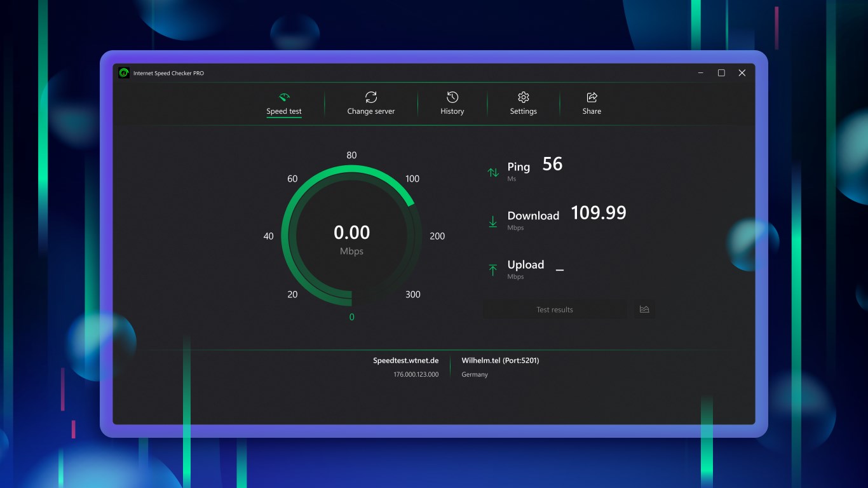Screen dimensions: 868x488
Task: Open the History tab label
Action: pyautogui.click(x=452, y=111)
